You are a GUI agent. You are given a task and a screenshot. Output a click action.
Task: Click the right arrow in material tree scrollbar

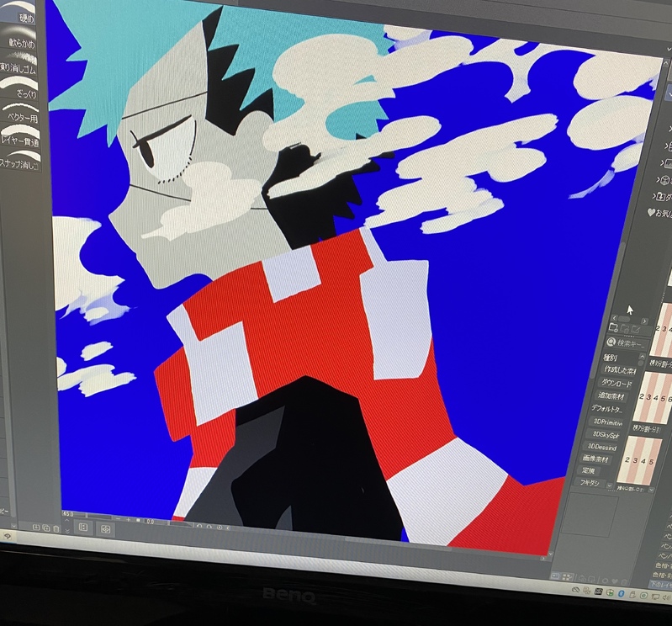644,321
